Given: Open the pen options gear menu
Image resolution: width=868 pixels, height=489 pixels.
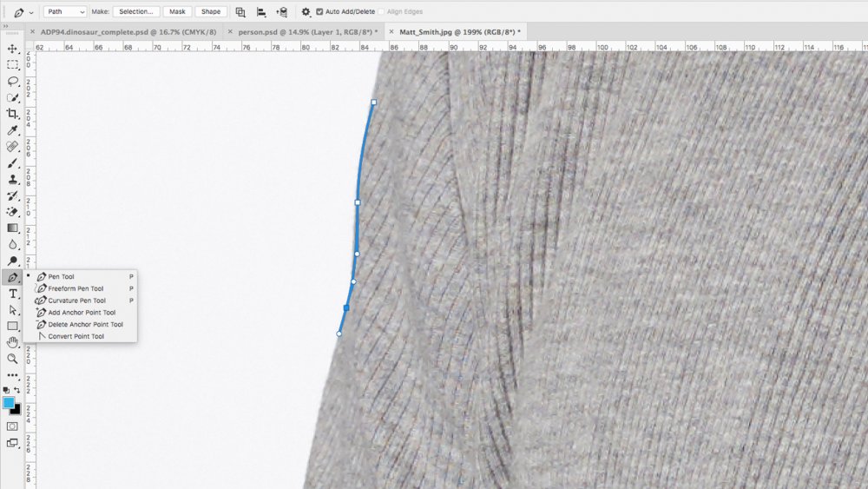Looking at the screenshot, I should (306, 11).
